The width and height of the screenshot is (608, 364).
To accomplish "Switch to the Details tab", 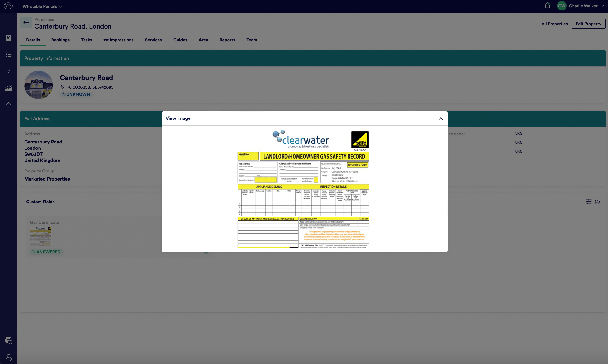I will [33, 40].
